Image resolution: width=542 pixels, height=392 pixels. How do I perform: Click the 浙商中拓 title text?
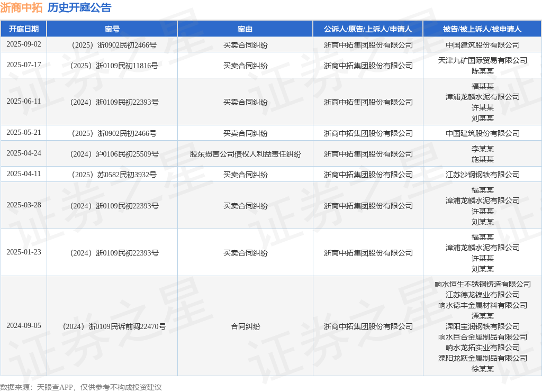pos(21,7)
